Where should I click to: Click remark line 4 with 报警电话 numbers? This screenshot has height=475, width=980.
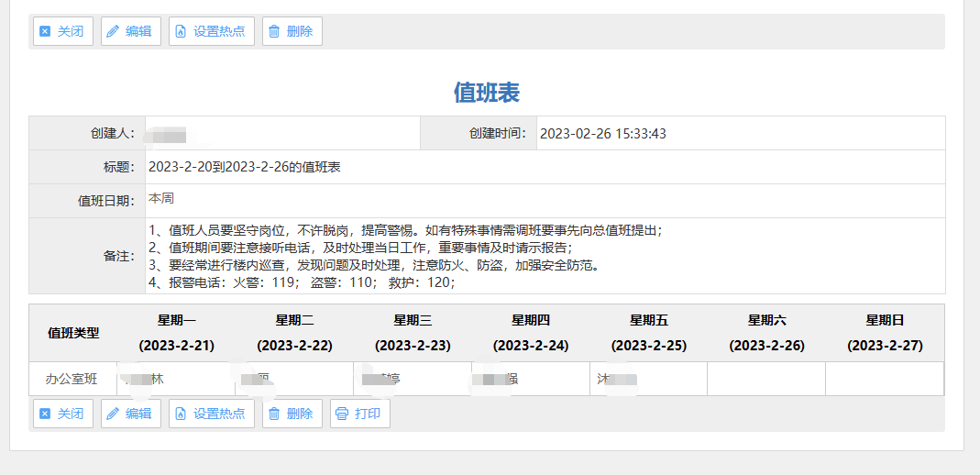pyautogui.click(x=302, y=282)
